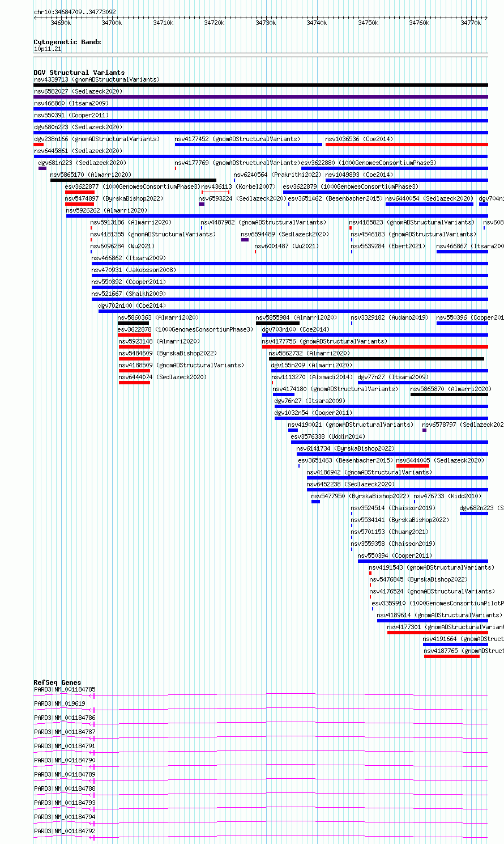Select variant dgv238n166 label

97,139
